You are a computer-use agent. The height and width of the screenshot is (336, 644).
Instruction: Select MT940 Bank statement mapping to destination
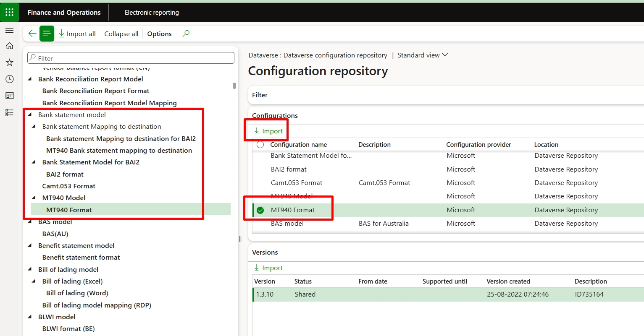[x=119, y=150]
